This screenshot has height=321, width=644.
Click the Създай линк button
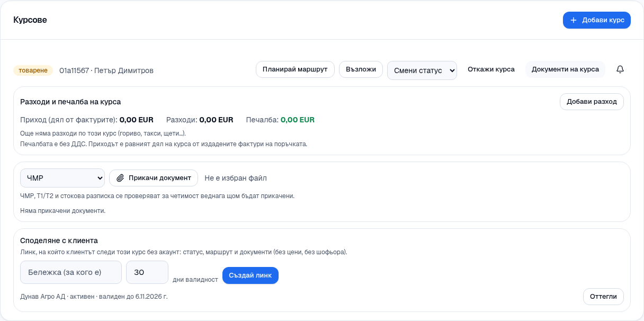(251, 275)
